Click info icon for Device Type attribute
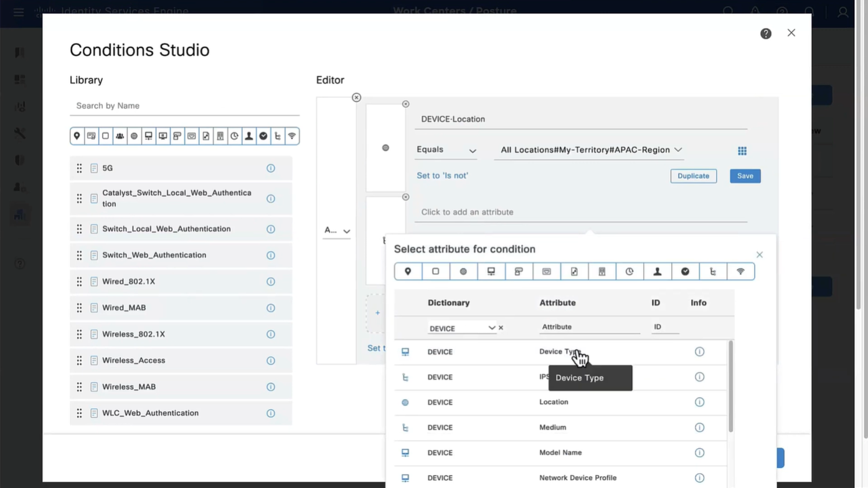The height and width of the screenshot is (488, 868). [x=699, y=352]
